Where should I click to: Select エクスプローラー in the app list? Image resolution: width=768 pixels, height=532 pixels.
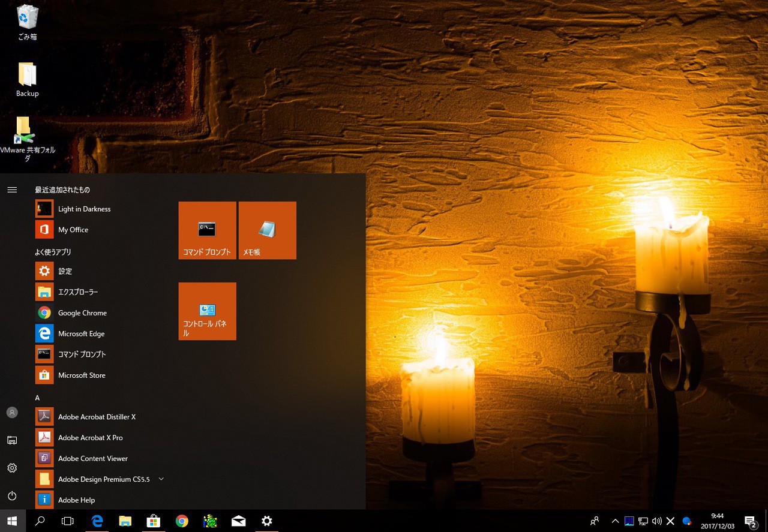click(77, 292)
